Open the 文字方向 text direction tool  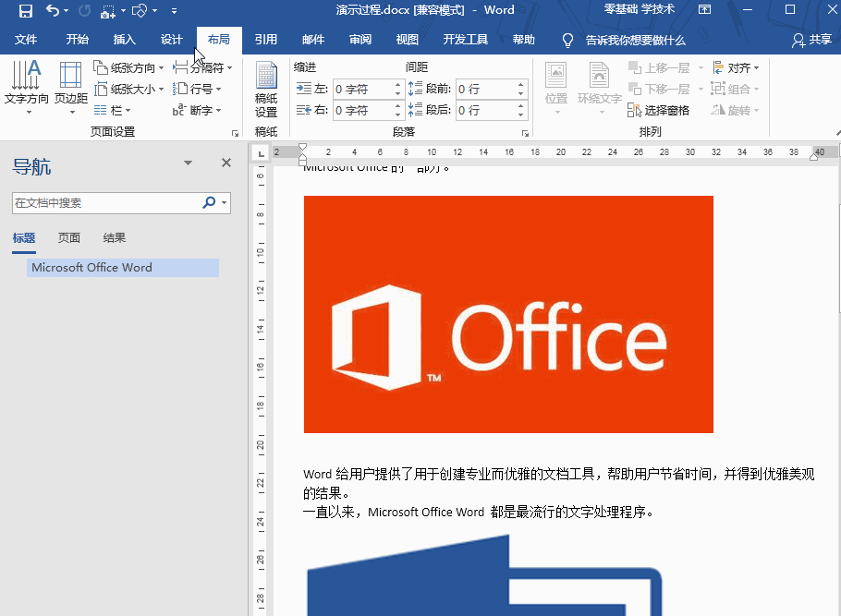click(26, 87)
